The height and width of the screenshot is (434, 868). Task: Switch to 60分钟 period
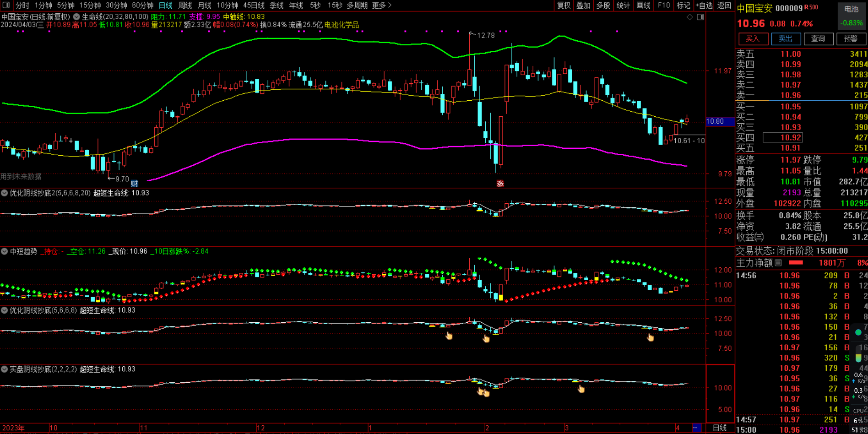click(x=143, y=5)
